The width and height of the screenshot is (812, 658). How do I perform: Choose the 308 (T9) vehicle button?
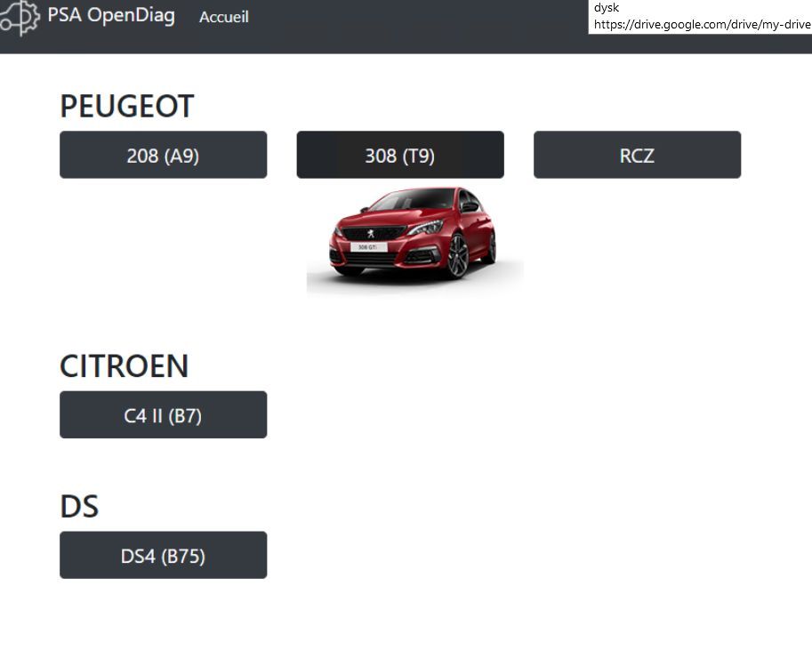coord(400,155)
